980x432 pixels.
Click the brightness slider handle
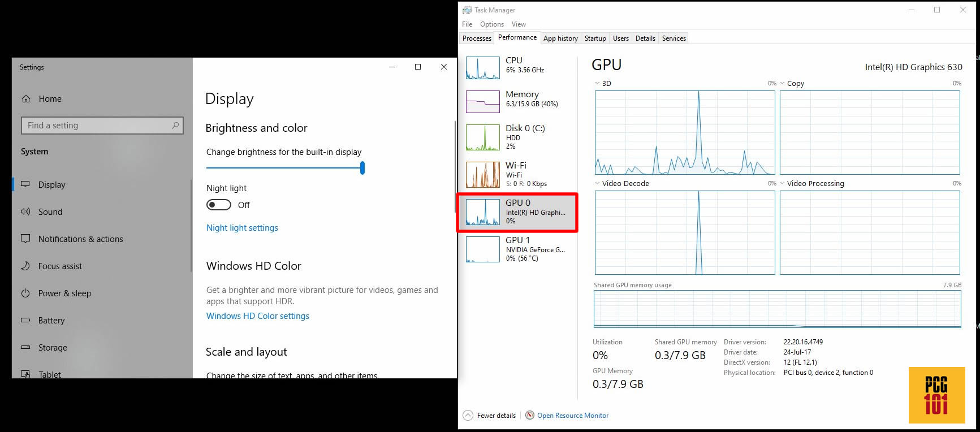click(x=362, y=168)
